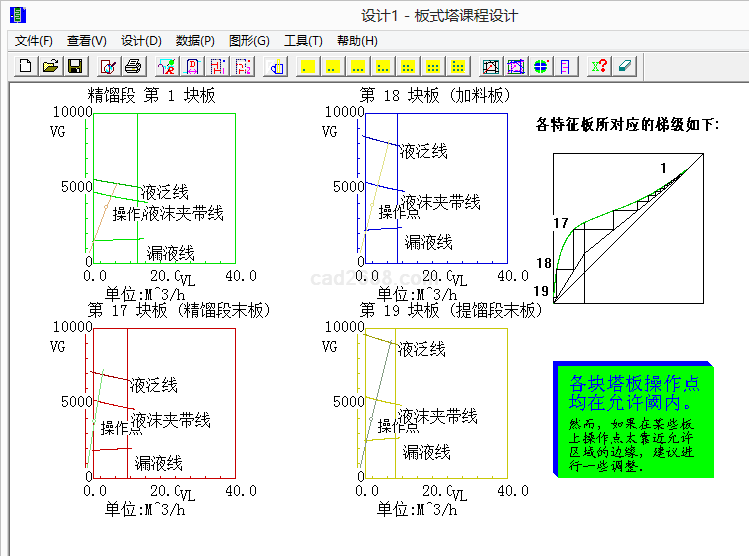Click the hand pointing icon in the toolbar

coord(276,66)
